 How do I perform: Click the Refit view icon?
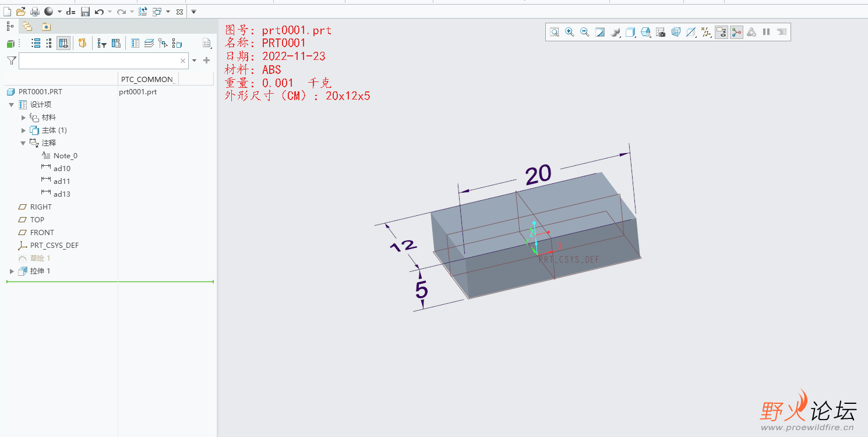555,32
